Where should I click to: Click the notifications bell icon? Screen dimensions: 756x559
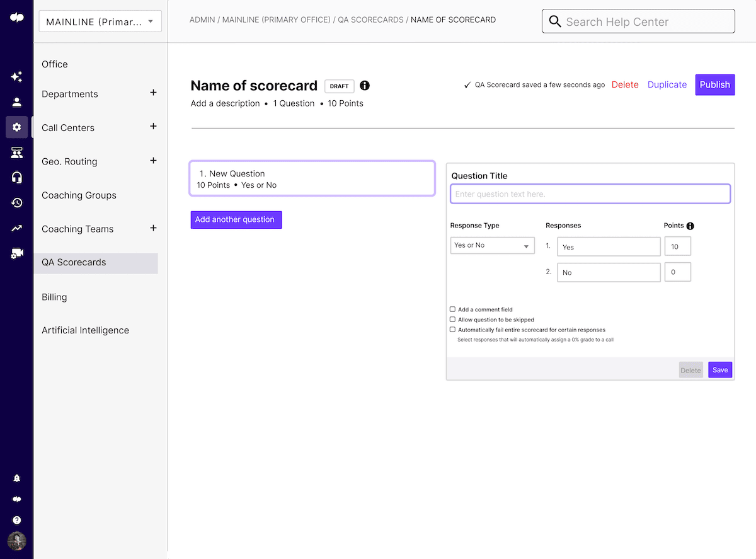[x=16, y=478]
